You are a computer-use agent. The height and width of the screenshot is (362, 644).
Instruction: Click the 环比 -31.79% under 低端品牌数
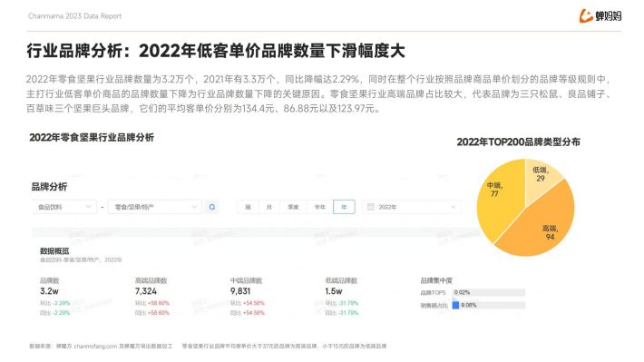click(342, 303)
